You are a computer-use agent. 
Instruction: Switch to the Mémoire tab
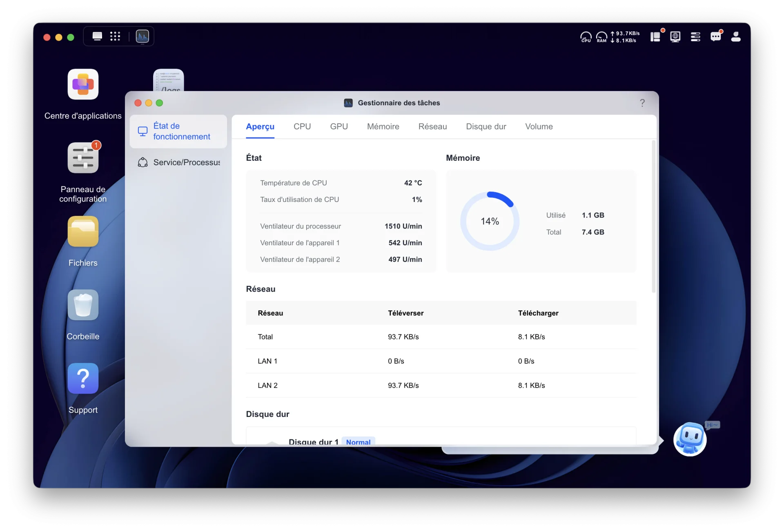pos(383,126)
